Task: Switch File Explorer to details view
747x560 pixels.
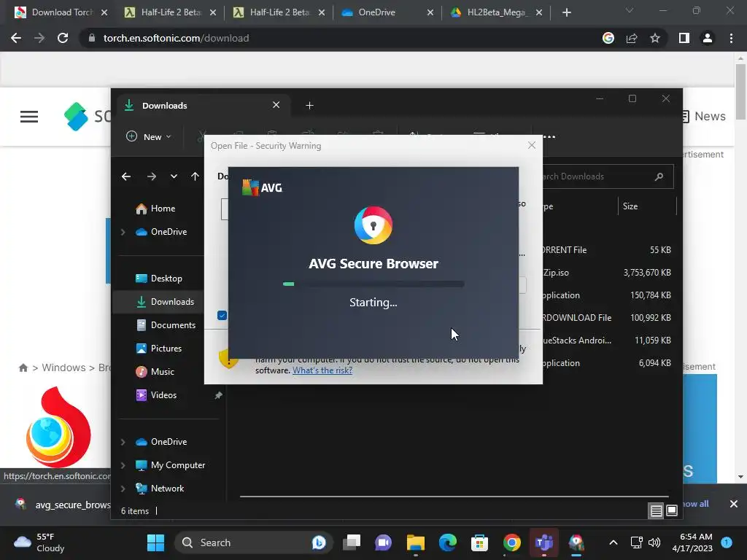Action: tap(656, 511)
